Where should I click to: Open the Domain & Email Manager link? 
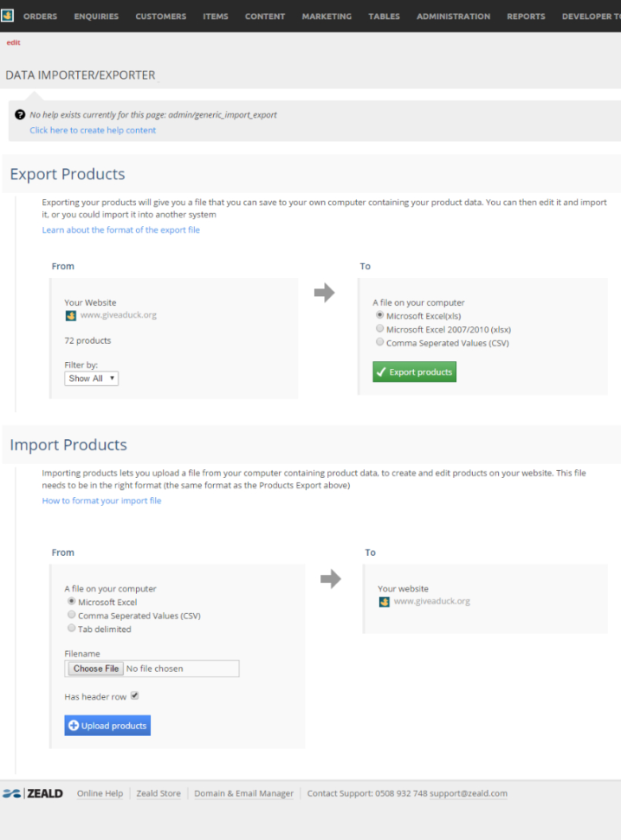tap(243, 792)
